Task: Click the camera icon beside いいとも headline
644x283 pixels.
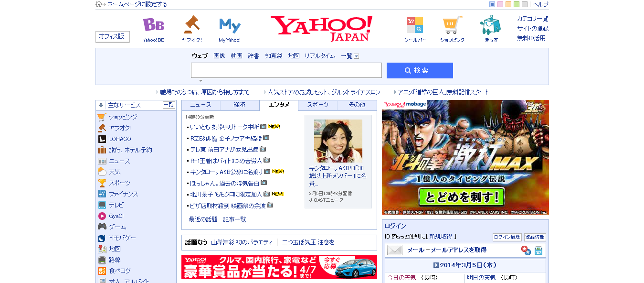Action: tap(263, 127)
